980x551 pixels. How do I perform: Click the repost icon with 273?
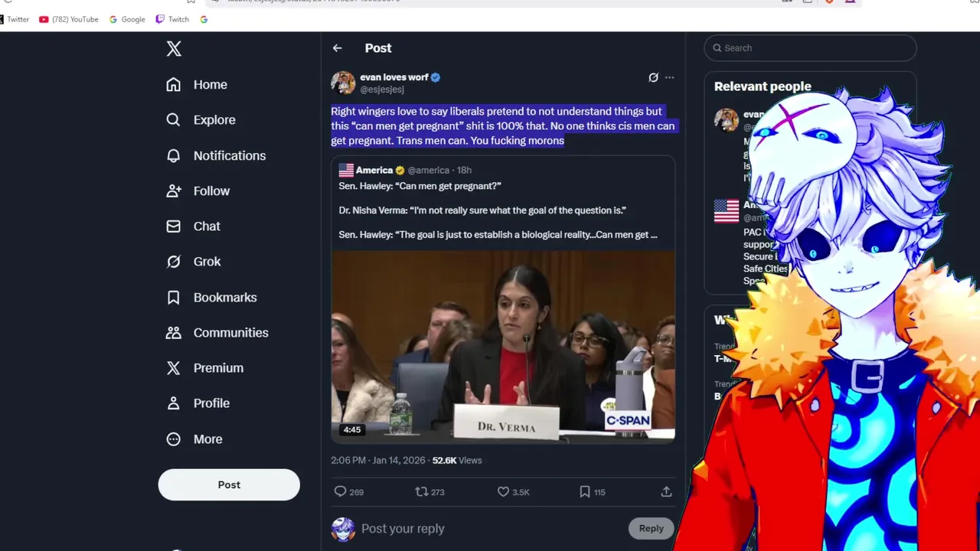coord(421,492)
